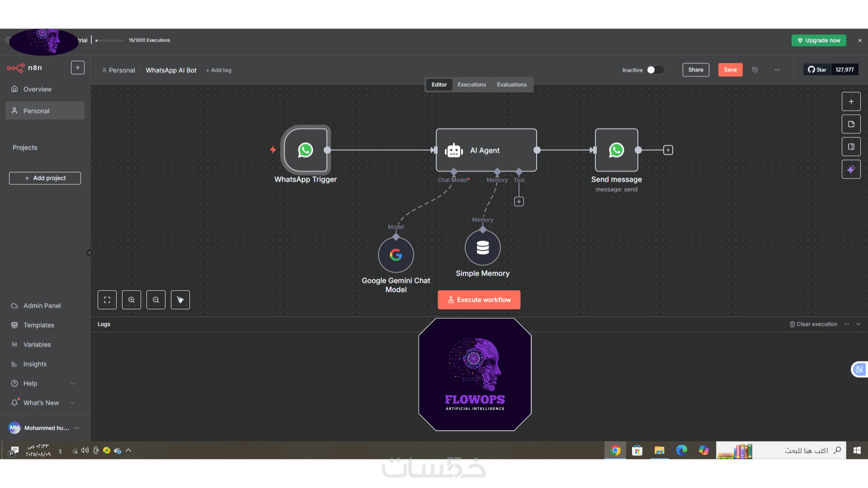Collapse the left sidebar arrow

point(90,253)
